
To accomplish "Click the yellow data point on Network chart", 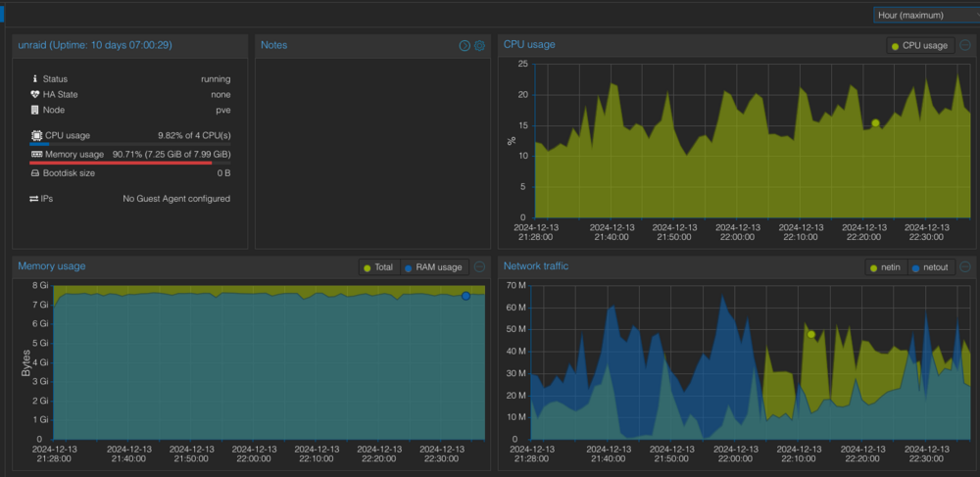I will (x=811, y=335).
